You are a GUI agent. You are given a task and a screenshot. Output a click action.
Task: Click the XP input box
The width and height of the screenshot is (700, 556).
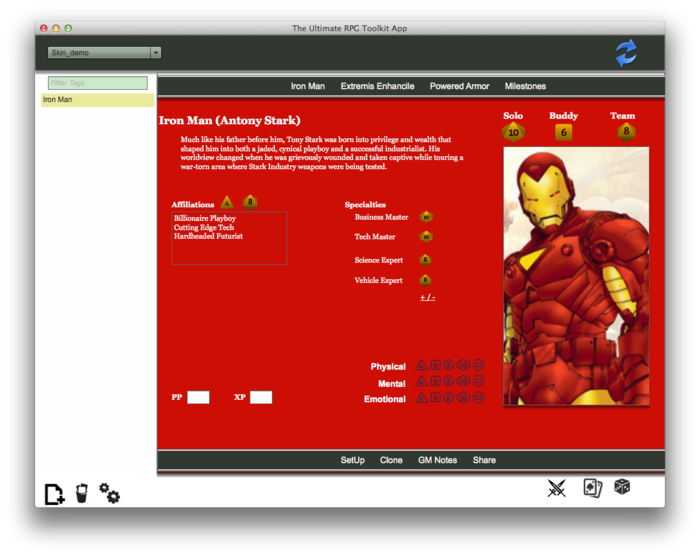click(261, 397)
